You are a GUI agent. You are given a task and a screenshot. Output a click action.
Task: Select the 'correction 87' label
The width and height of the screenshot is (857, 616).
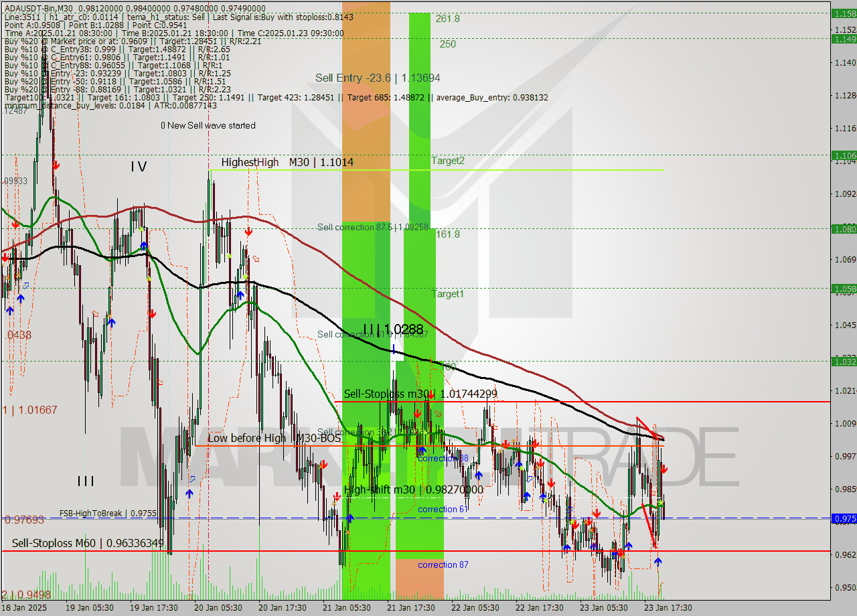[443, 564]
